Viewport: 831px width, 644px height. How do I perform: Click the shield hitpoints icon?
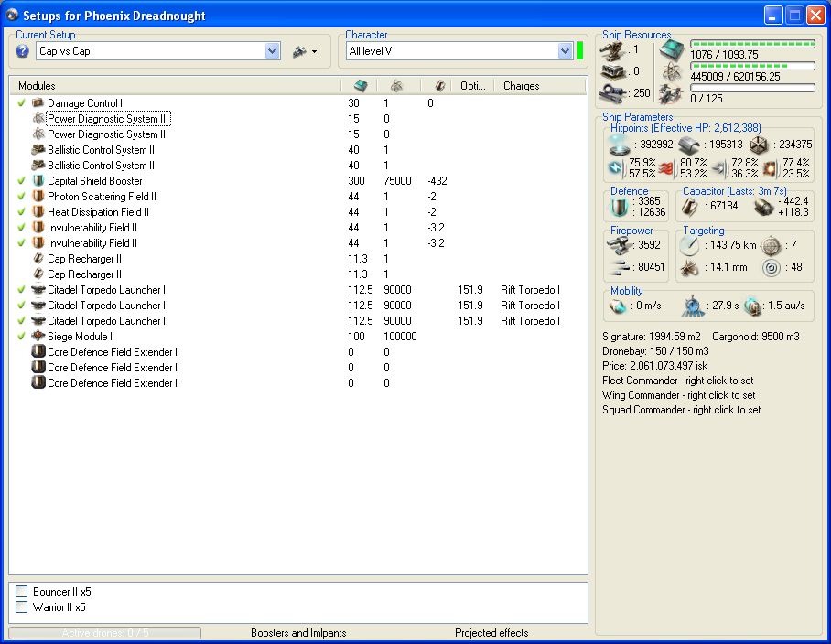(x=618, y=145)
